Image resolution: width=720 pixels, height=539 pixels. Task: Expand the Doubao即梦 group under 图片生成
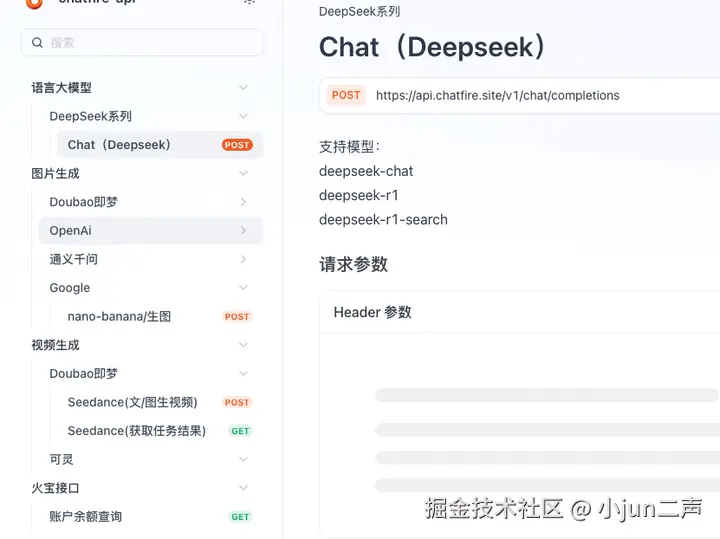pos(243,202)
